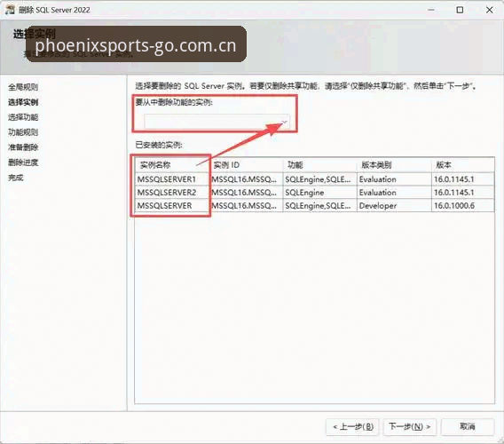Screen dimensions: 504x444
Task: Click the Developer edition cell
Action: 394,206
